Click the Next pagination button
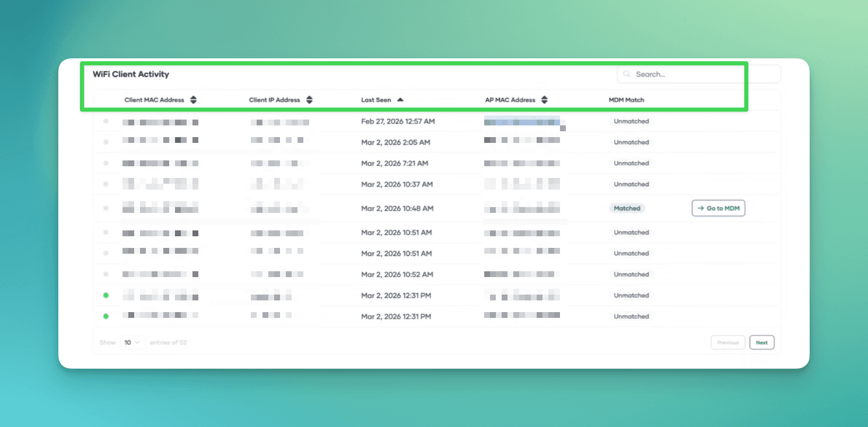 [762, 342]
